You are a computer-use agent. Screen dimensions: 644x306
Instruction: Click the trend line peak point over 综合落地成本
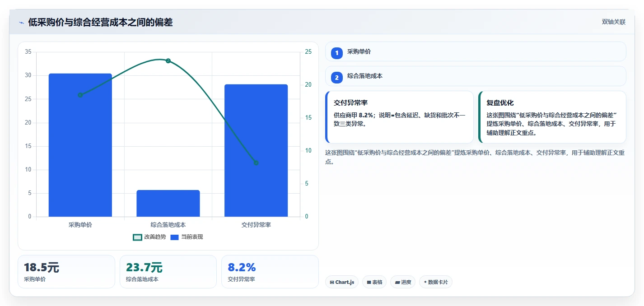click(x=168, y=60)
